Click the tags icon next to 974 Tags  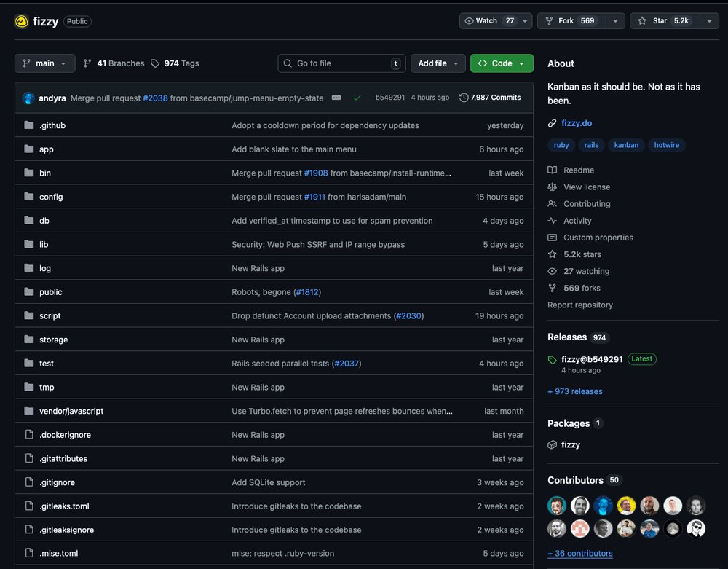(155, 63)
